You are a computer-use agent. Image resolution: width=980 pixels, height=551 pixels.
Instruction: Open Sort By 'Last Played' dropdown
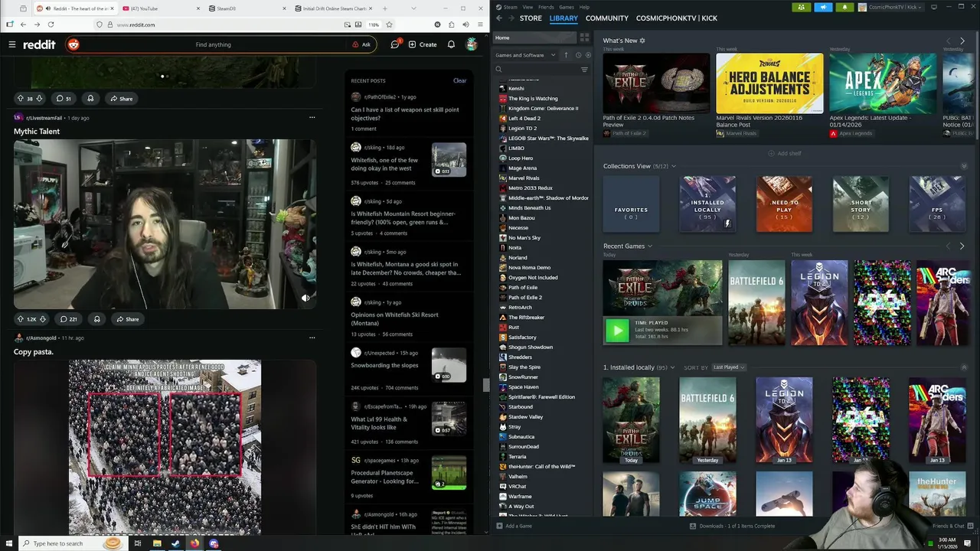[x=729, y=367]
